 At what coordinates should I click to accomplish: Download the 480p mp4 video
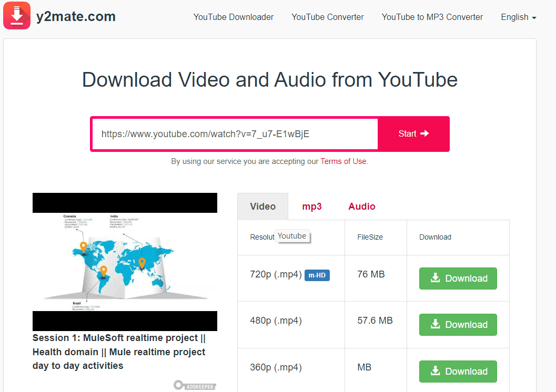[458, 324]
